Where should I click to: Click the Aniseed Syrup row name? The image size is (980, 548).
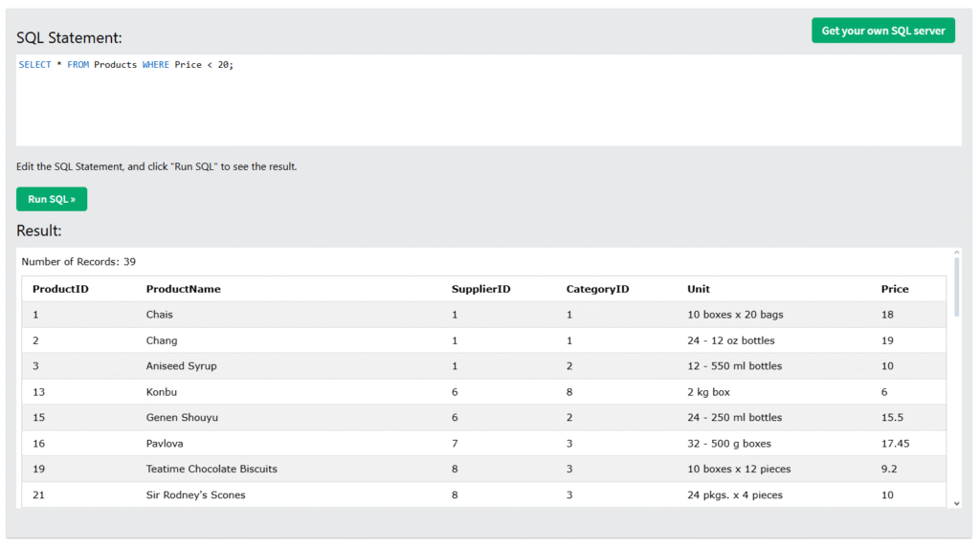[181, 366]
